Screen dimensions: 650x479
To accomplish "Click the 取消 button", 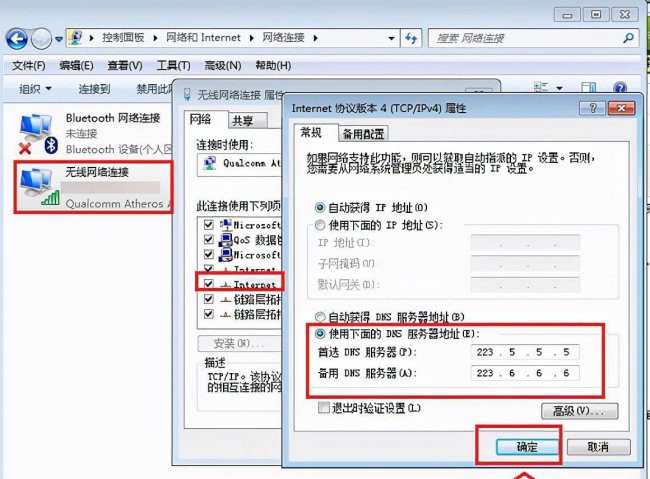I will pyautogui.click(x=599, y=447).
